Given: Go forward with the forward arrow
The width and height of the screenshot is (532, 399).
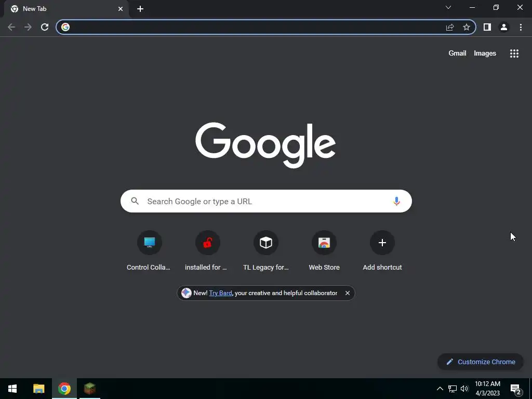Looking at the screenshot, I should (28, 27).
